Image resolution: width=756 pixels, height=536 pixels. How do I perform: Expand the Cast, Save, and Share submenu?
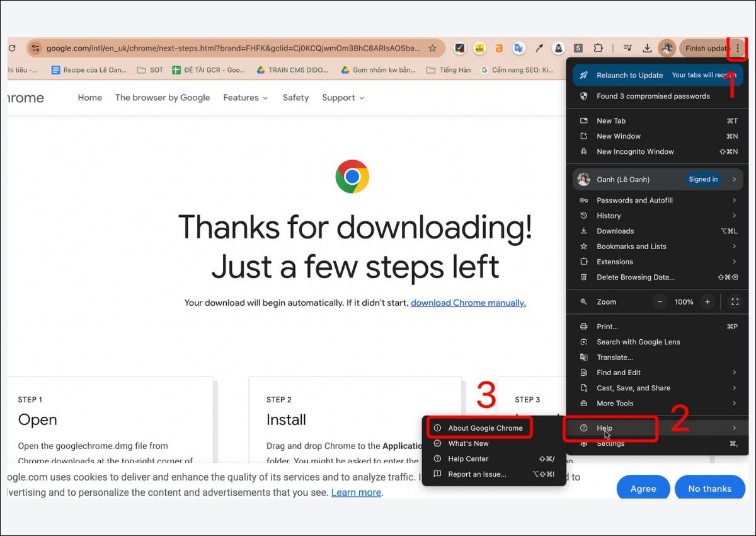[x=658, y=388]
